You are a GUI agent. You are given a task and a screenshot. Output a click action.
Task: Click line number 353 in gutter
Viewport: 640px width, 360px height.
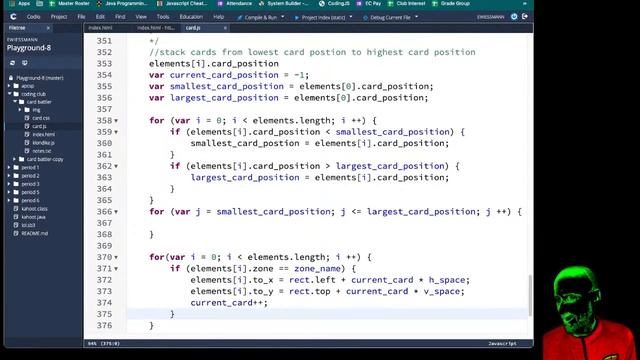pyautogui.click(x=104, y=64)
